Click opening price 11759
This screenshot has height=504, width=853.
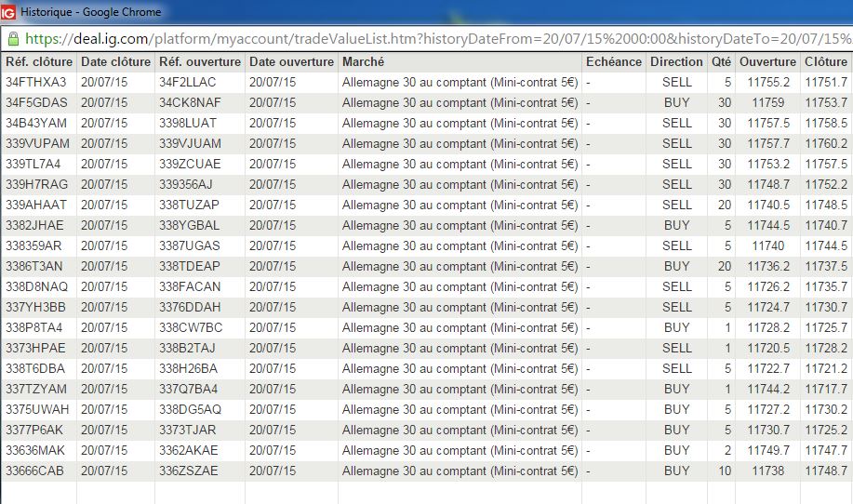[x=768, y=103]
